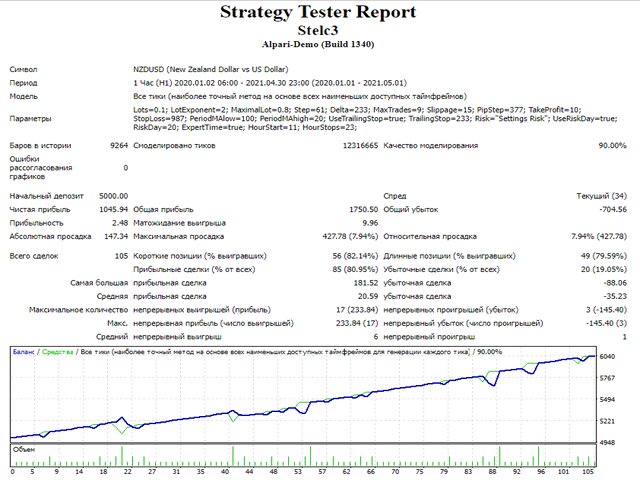
Task: Click short positions value 56 (82.14%)
Action: (355, 256)
